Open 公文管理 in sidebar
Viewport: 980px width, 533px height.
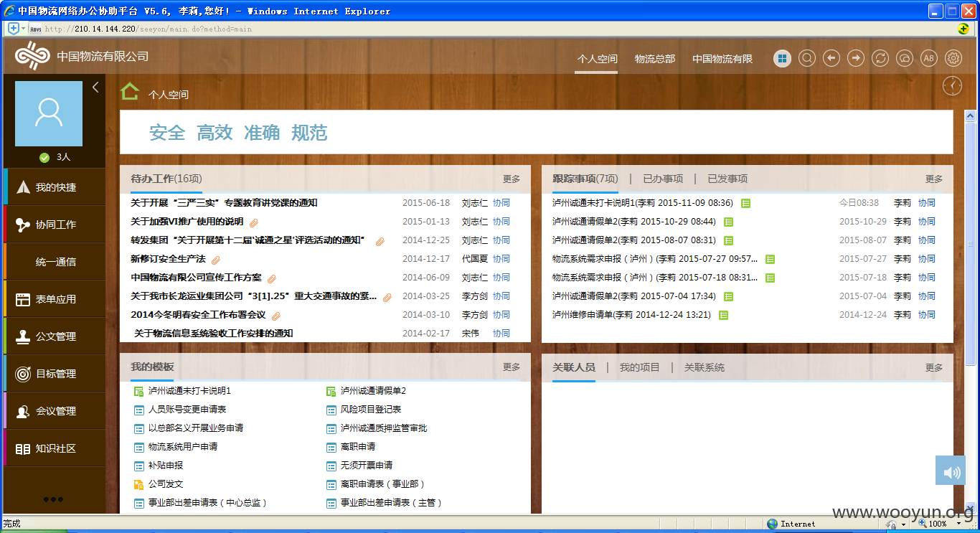pyautogui.click(x=55, y=336)
